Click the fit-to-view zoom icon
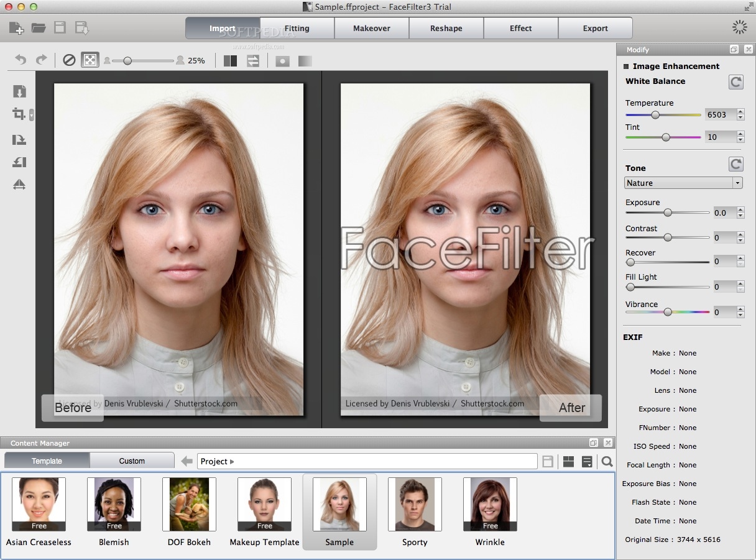 tap(90, 60)
